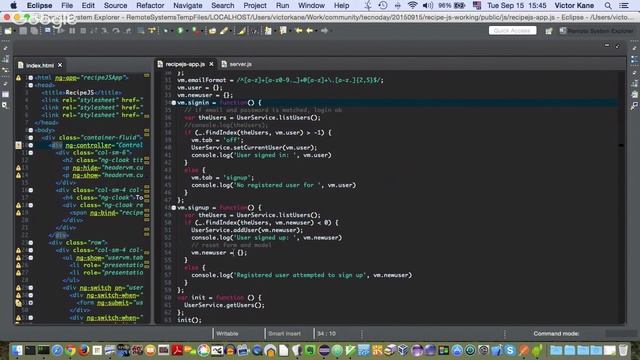The height and width of the screenshot is (360, 640).
Task: Open Finder from the Dock
Action: coord(17,350)
